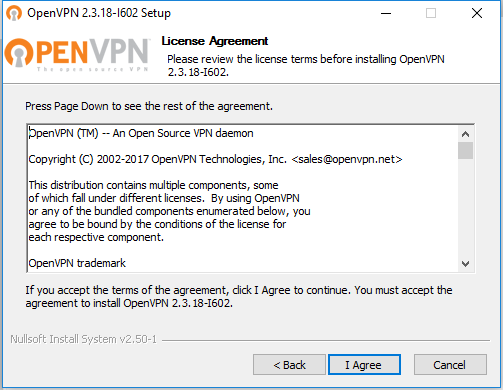Place cursor on the OpenVPN trademark line

point(77,263)
